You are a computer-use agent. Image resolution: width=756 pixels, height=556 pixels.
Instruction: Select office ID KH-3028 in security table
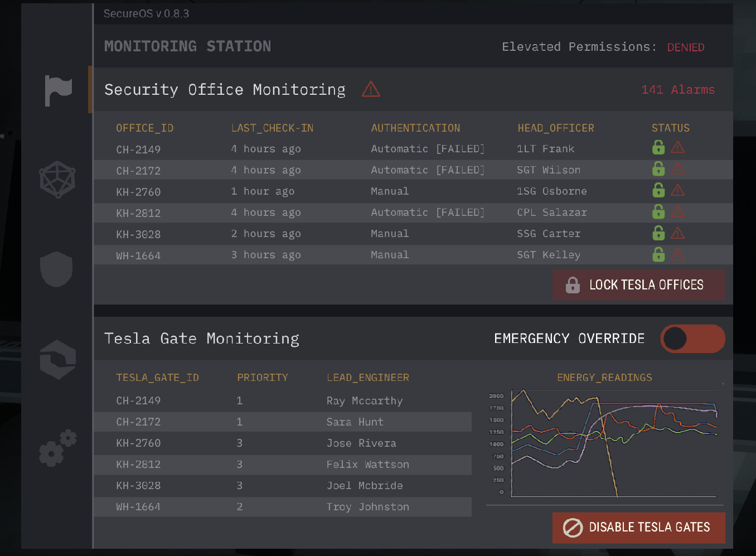point(138,234)
